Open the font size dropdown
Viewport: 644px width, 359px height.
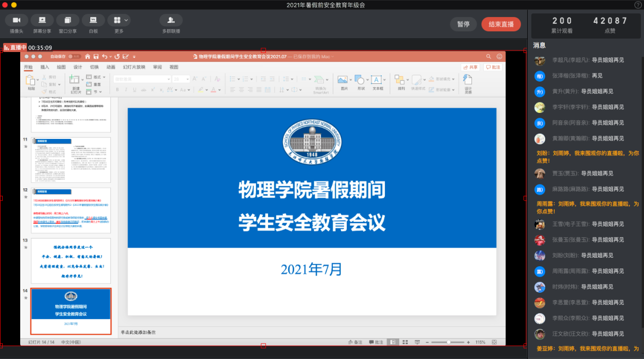(187, 79)
